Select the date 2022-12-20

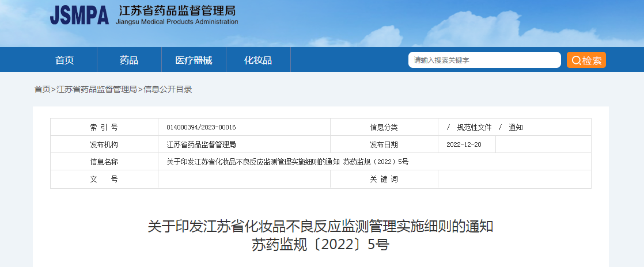pyautogui.click(x=464, y=145)
